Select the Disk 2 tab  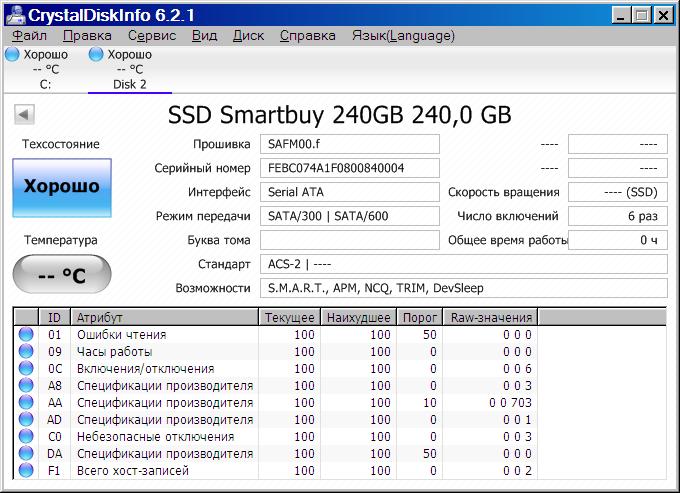click(130, 69)
